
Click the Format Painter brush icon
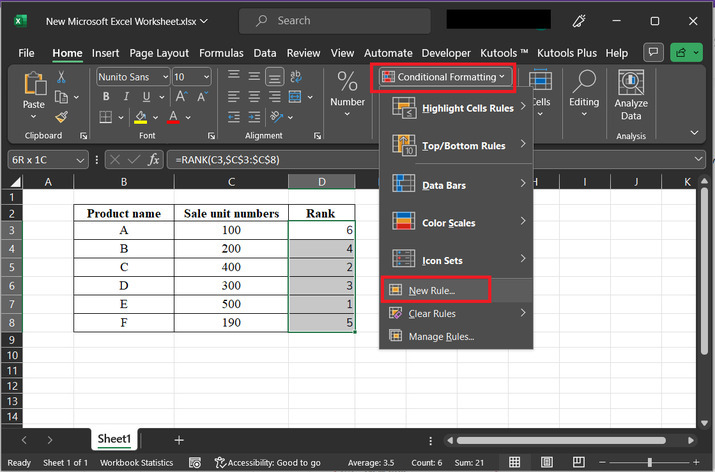tap(61, 117)
